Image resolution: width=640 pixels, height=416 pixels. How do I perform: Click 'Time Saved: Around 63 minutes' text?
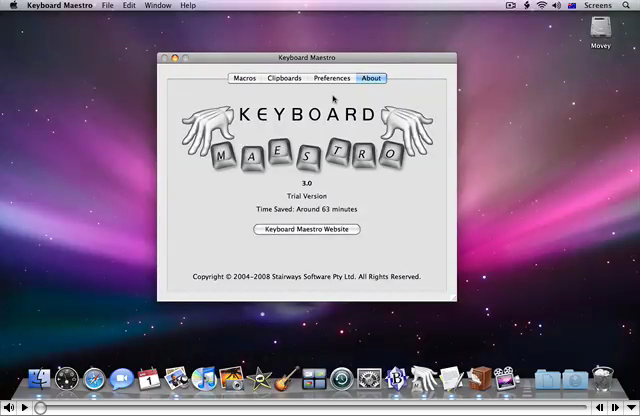coord(307,209)
